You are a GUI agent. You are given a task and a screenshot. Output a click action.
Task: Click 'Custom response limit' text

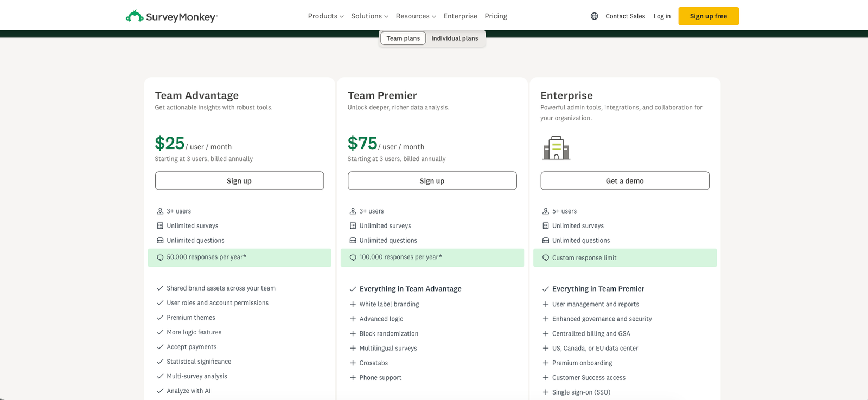click(x=584, y=258)
